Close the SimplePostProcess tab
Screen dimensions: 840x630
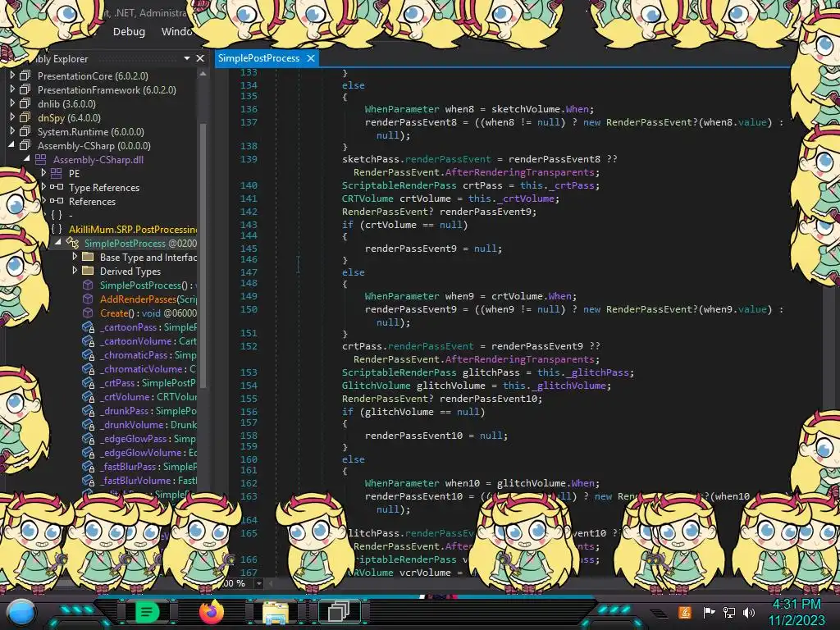311,58
